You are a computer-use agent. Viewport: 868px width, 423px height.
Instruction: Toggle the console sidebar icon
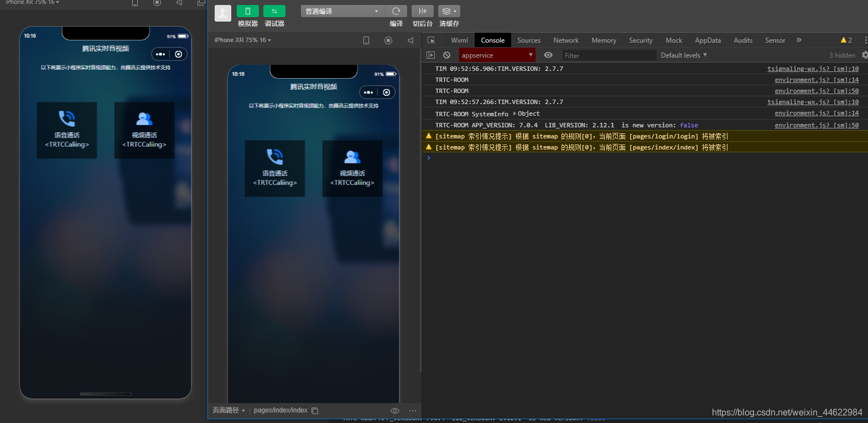point(431,55)
